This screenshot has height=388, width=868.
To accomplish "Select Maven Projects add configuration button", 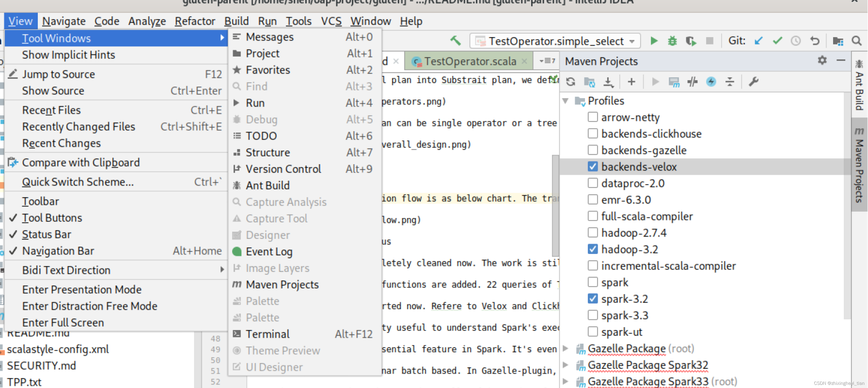I will (631, 81).
